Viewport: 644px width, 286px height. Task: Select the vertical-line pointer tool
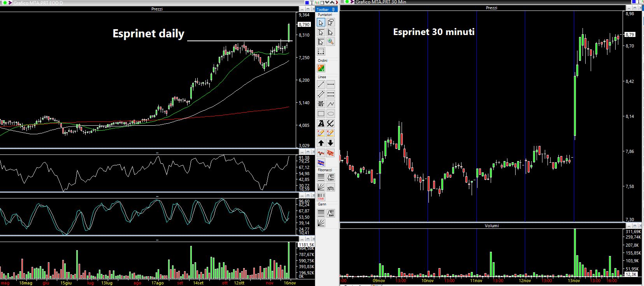[x=330, y=32]
